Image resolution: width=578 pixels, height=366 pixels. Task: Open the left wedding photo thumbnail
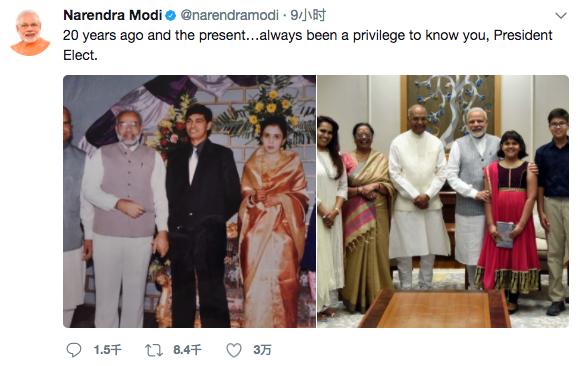[189, 201]
